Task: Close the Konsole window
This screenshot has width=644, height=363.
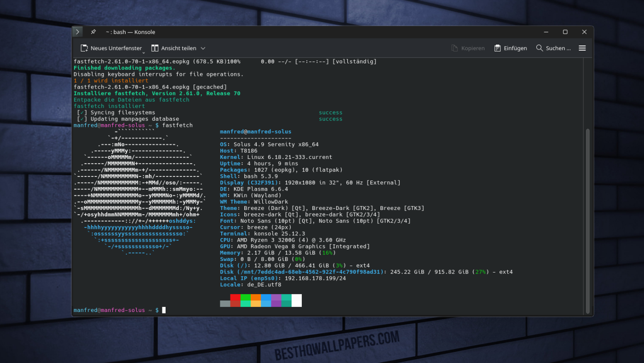Action: point(584,32)
